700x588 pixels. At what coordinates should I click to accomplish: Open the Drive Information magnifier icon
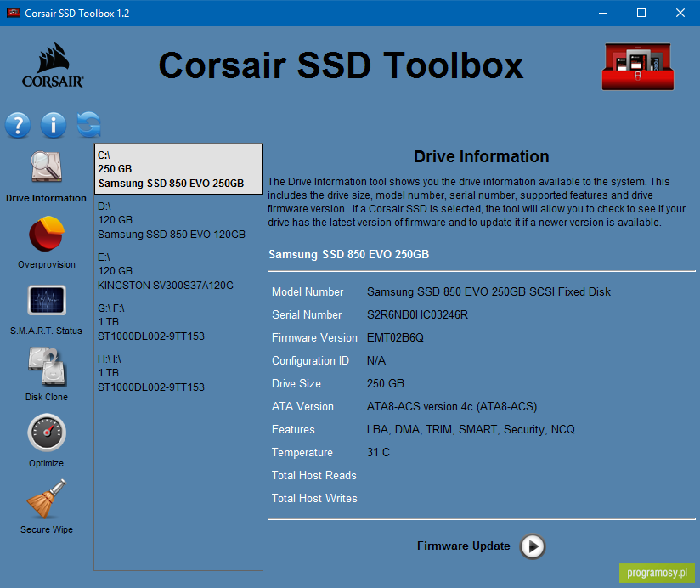[46, 167]
